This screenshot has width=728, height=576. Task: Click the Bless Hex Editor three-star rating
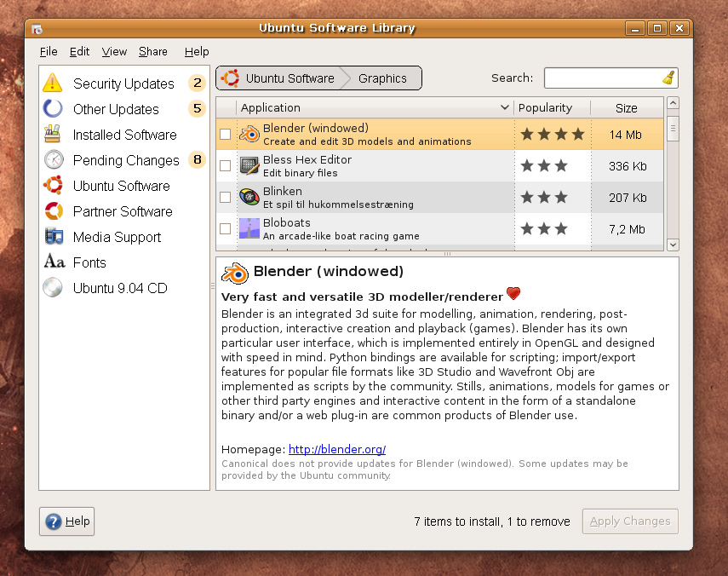coord(544,166)
